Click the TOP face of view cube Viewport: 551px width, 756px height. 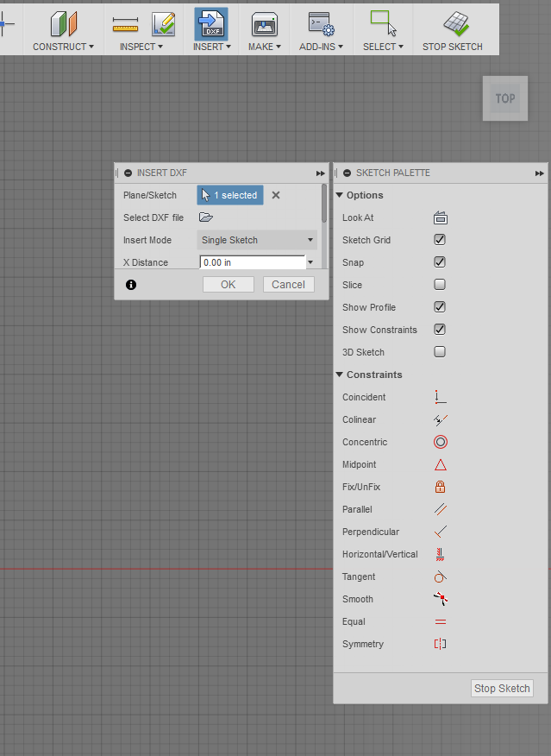pos(505,98)
